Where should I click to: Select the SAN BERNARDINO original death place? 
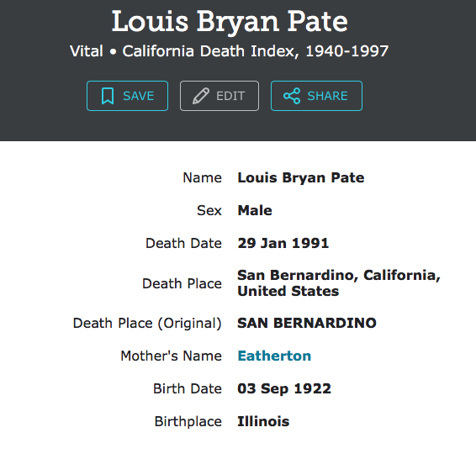[x=307, y=323]
